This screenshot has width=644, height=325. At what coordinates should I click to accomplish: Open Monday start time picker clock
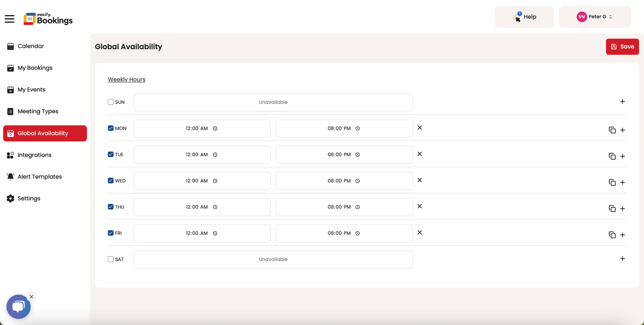215,128
